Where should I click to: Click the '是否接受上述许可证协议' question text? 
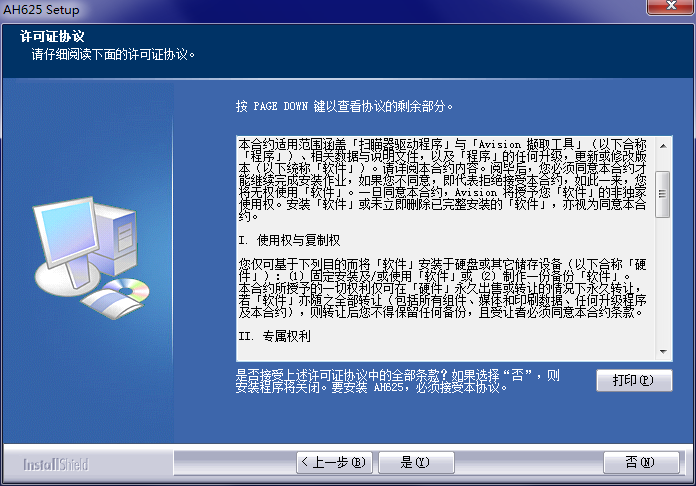click(397, 381)
